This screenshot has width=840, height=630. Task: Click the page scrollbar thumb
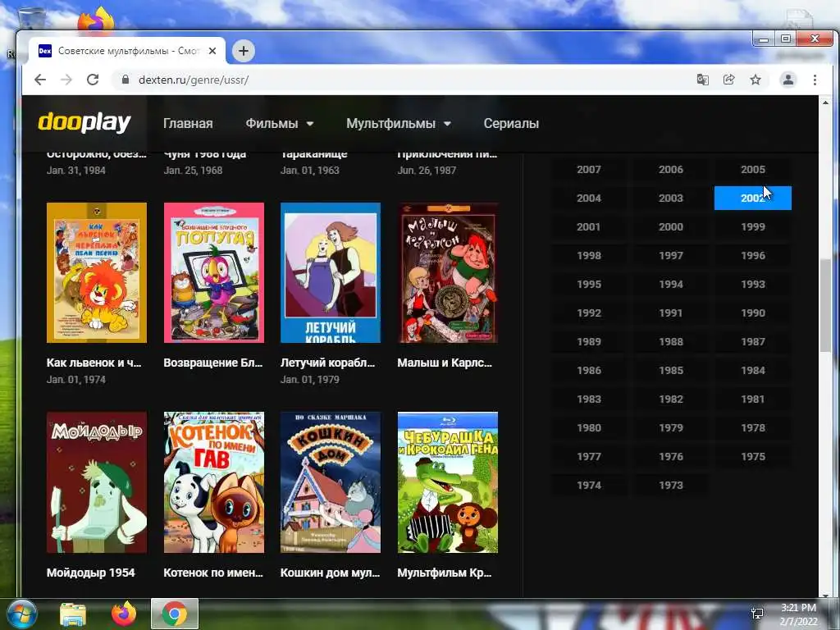825,306
